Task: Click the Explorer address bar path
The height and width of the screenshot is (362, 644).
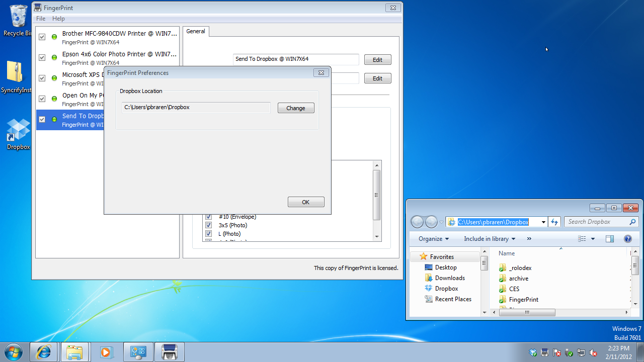Action: [x=493, y=222]
